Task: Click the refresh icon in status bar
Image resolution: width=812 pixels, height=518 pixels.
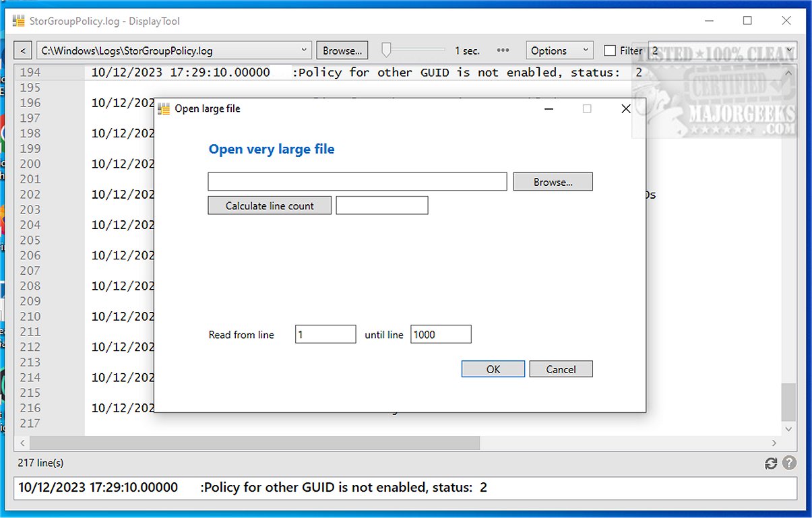Action: (x=772, y=463)
